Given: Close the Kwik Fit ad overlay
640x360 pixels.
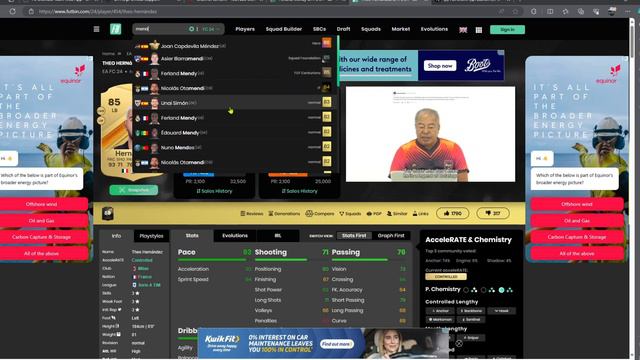Looking at the screenshot, I should pyautogui.click(x=459, y=343).
